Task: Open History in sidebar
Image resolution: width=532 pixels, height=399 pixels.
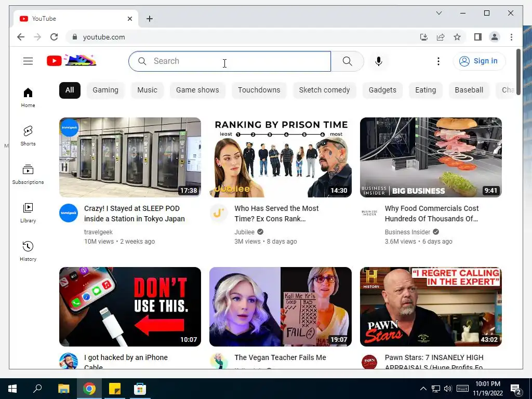Action: point(28,251)
